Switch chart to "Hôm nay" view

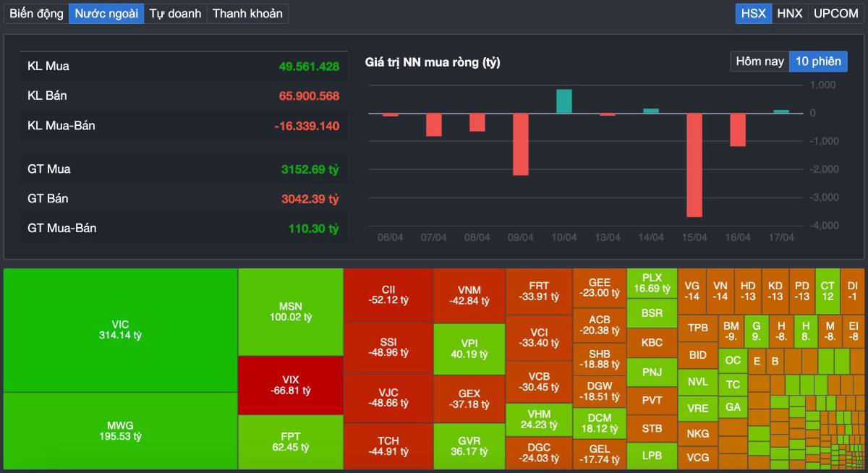coord(759,61)
